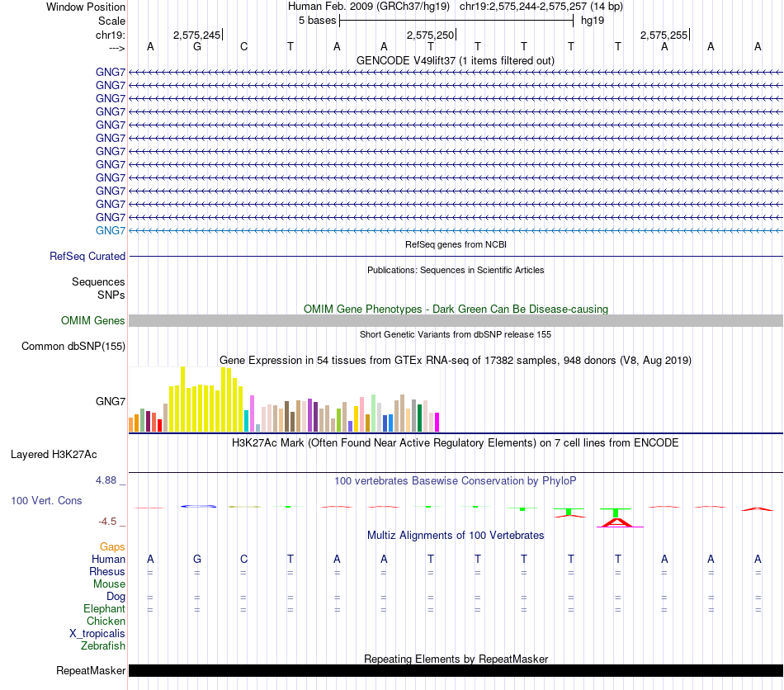Click the chr19: ruler label
The image size is (784, 690).
tap(110, 35)
